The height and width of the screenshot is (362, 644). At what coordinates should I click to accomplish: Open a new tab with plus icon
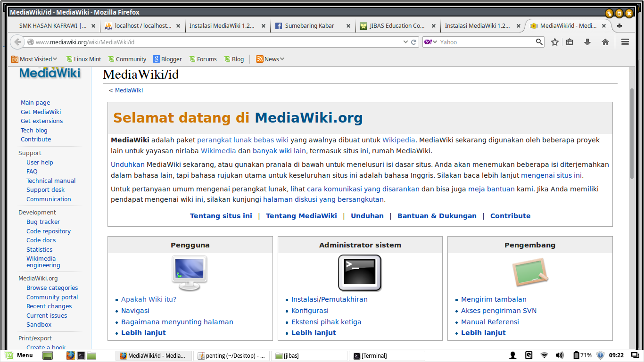(619, 26)
